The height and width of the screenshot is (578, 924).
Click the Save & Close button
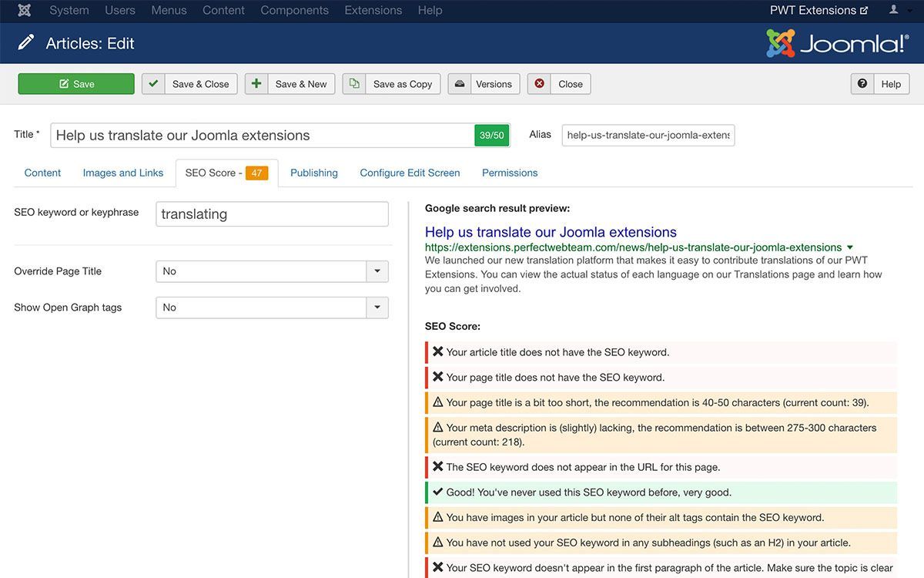(189, 84)
